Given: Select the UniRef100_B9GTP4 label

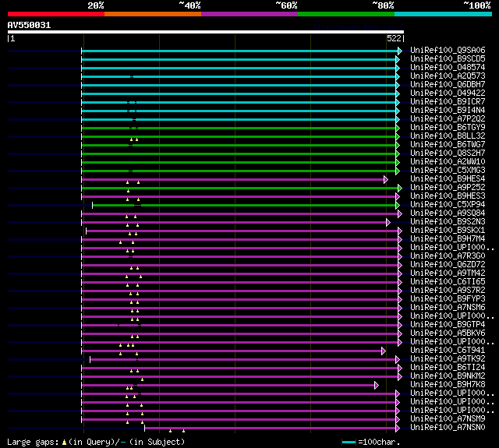Looking at the screenshot, I should pos(448,325).
